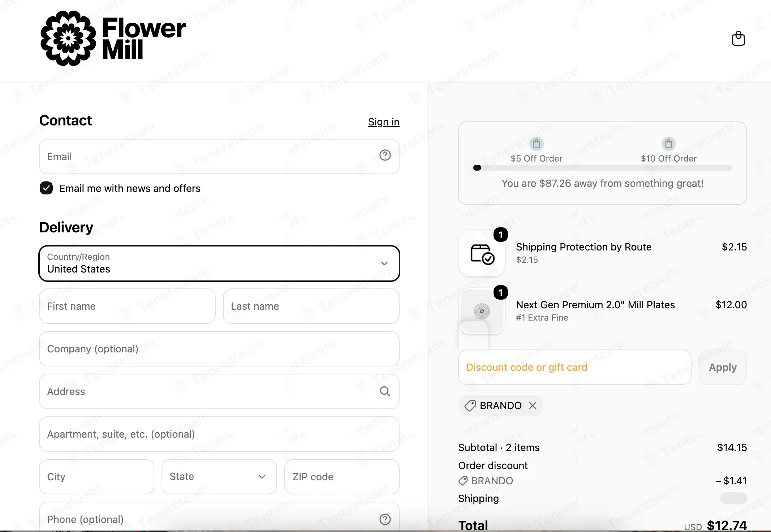Focus the Email input field

[x=219, y=156]
